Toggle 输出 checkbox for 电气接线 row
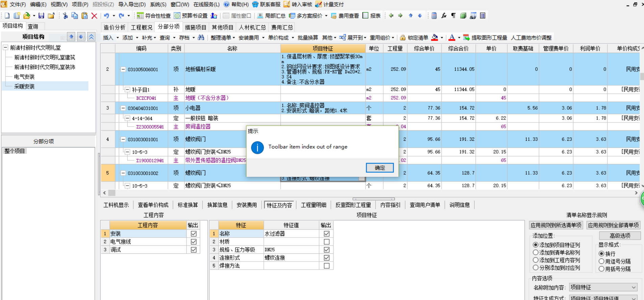Viewport: 644px width, 300px height. click(194, 242)
